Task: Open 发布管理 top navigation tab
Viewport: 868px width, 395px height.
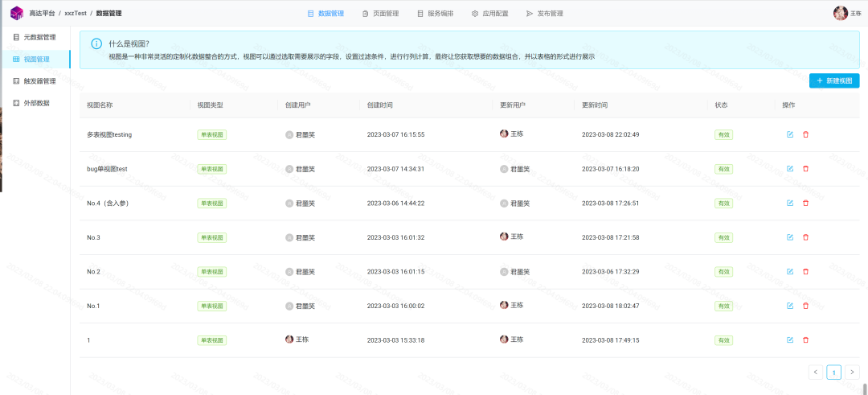Action: 545,14
